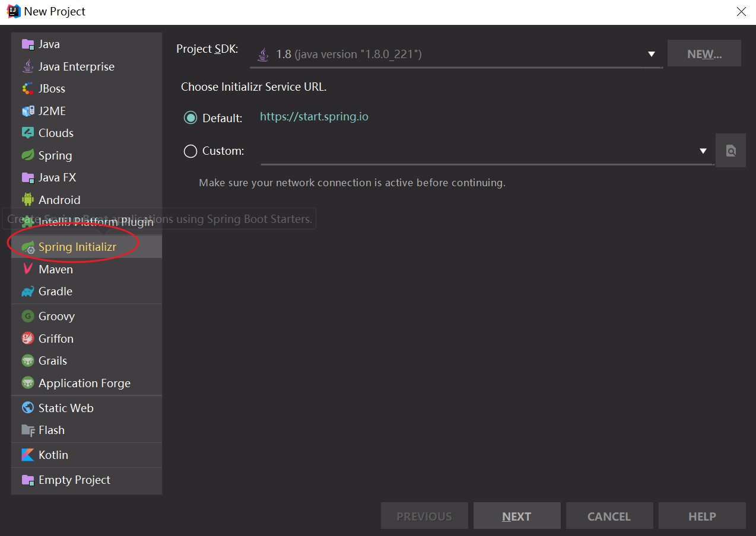Click the "Choose Initializr Service URL." text
This screenshot has width=756, height=536.
(254, 87)
